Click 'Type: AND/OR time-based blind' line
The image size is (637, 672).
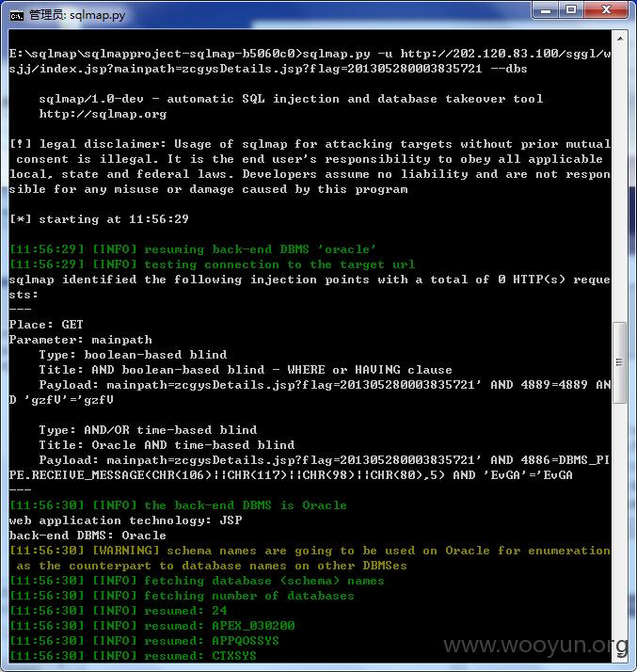(148, 430)
